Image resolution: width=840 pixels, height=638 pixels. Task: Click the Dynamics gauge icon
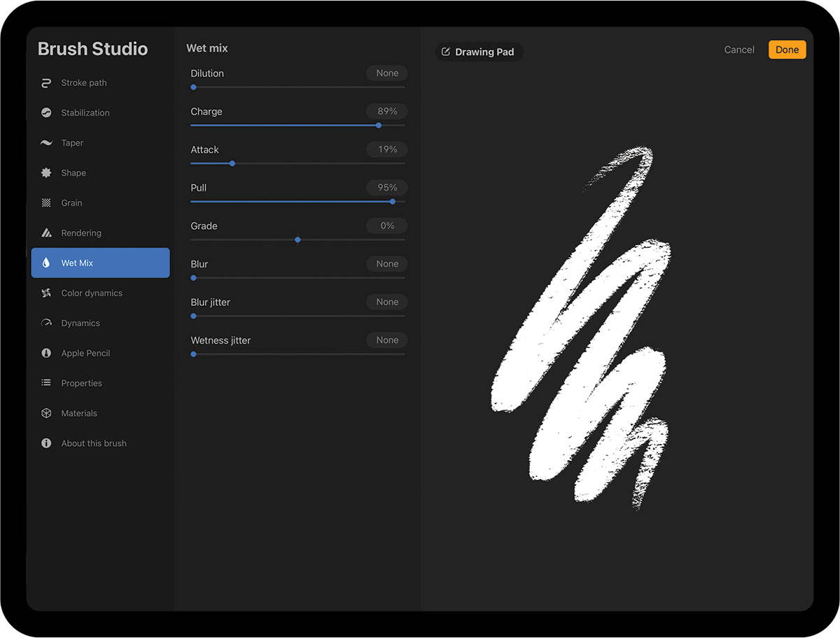[46, 324]
